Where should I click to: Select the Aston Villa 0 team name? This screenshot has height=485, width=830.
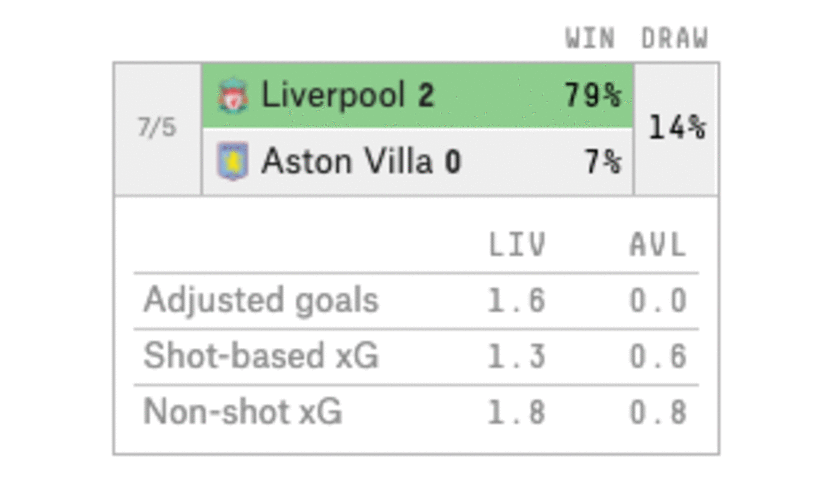click(x=362, y=161)
